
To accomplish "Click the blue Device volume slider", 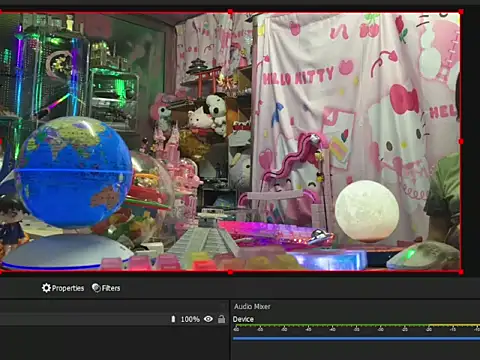I will (x=356, y=338).
